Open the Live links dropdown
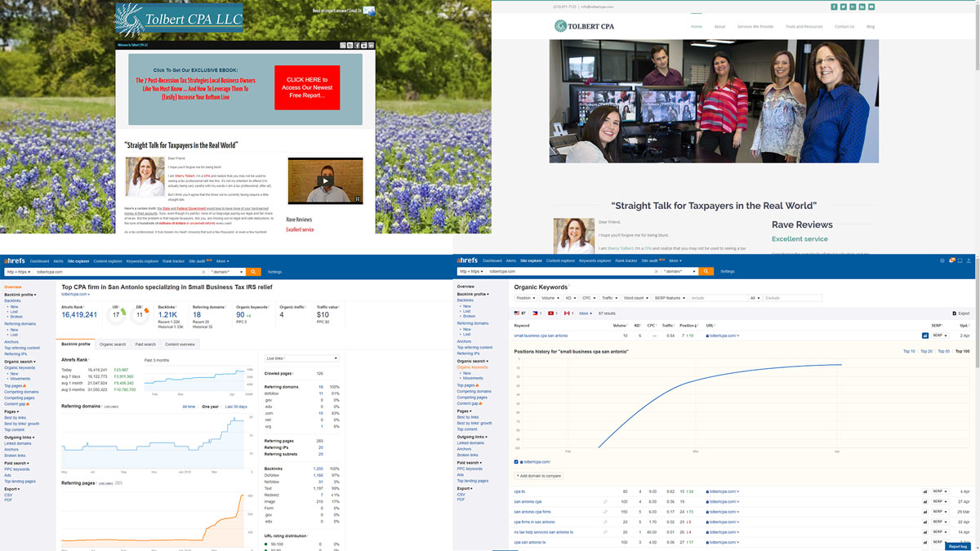 (301, 358)
